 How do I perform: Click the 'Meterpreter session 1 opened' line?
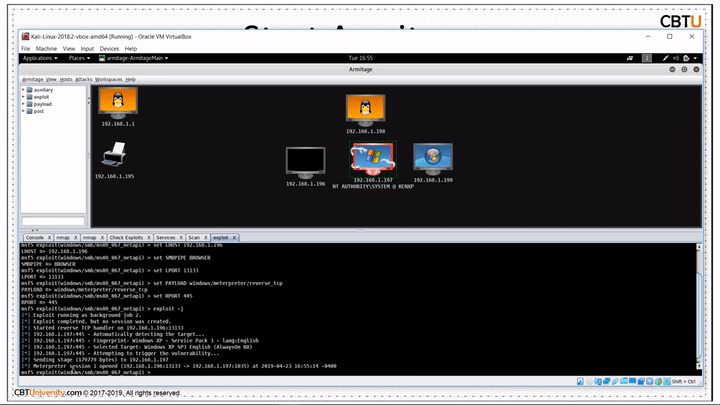(179, 366)
